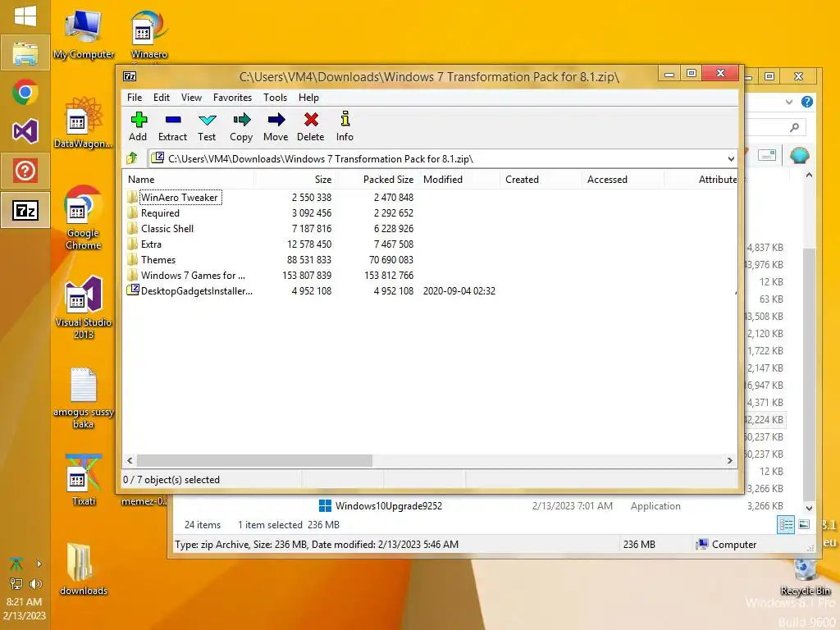
Task: Open Explorer help question mark icon
Action: pyautogui.click(x=807, y=102)
